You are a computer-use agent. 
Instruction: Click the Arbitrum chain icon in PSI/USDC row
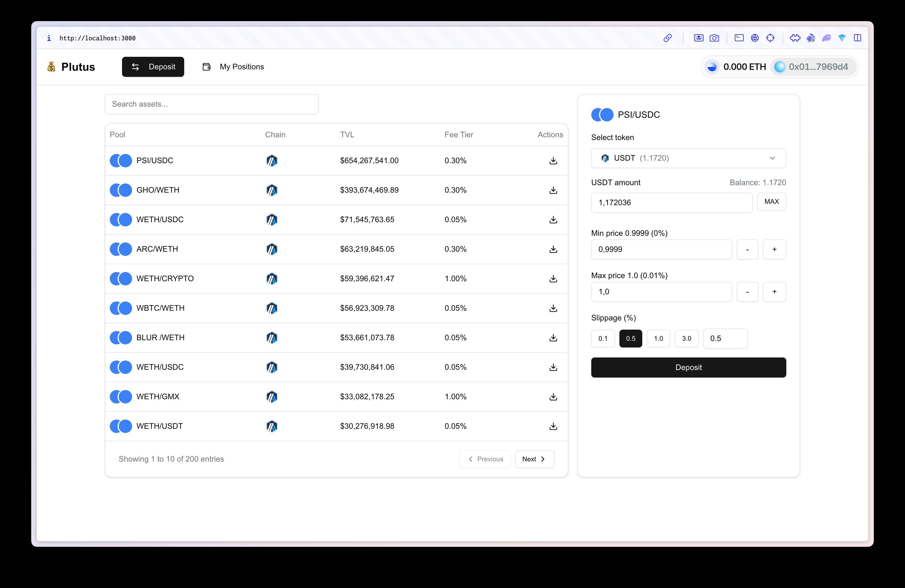271,161
